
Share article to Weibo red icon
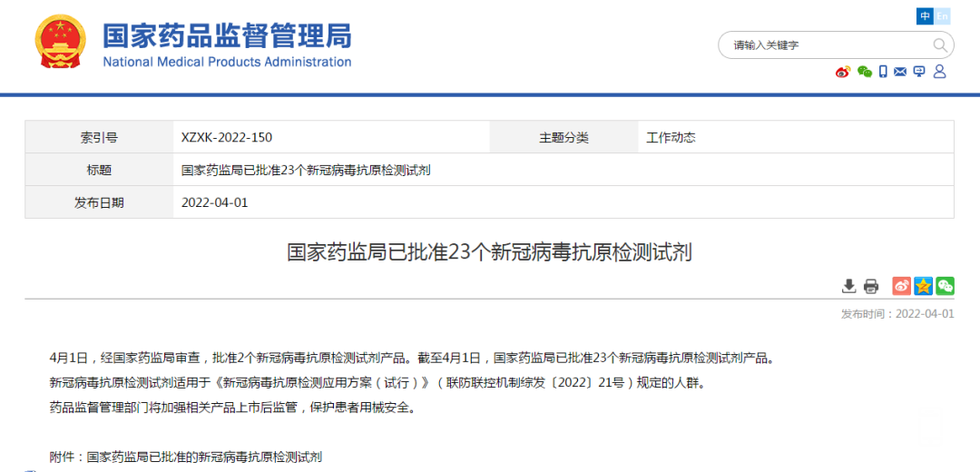pyautogui.click(x=901, y=286)
